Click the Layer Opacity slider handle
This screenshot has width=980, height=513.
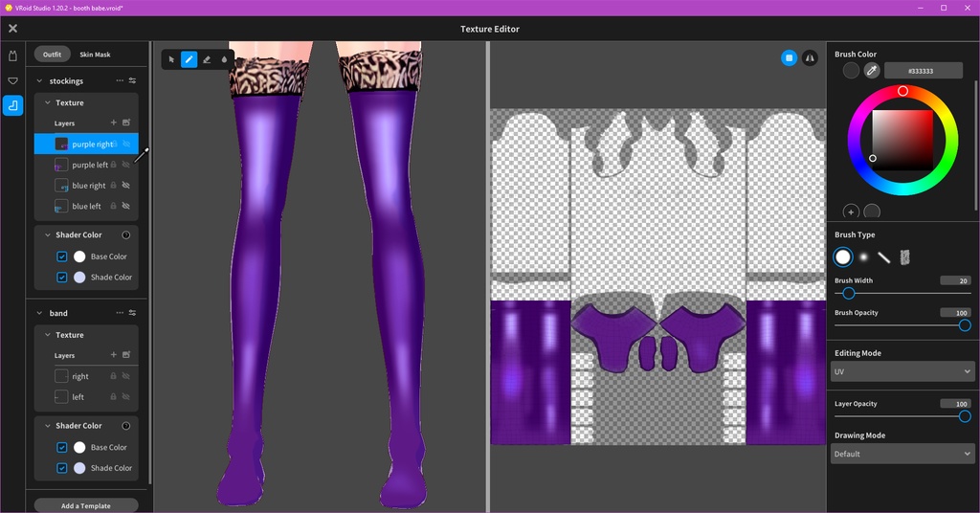(965, 416)
